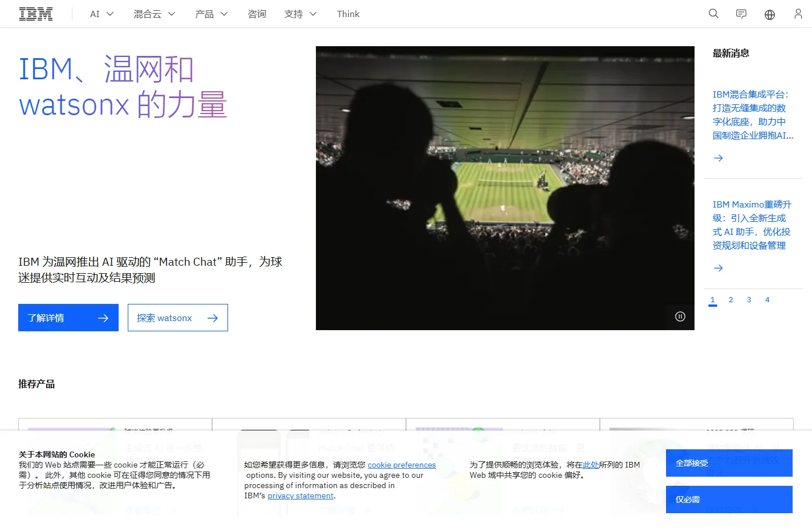
Task: Open the IBM混合集成平台 news headline
Action: click(x=753, y=115)
